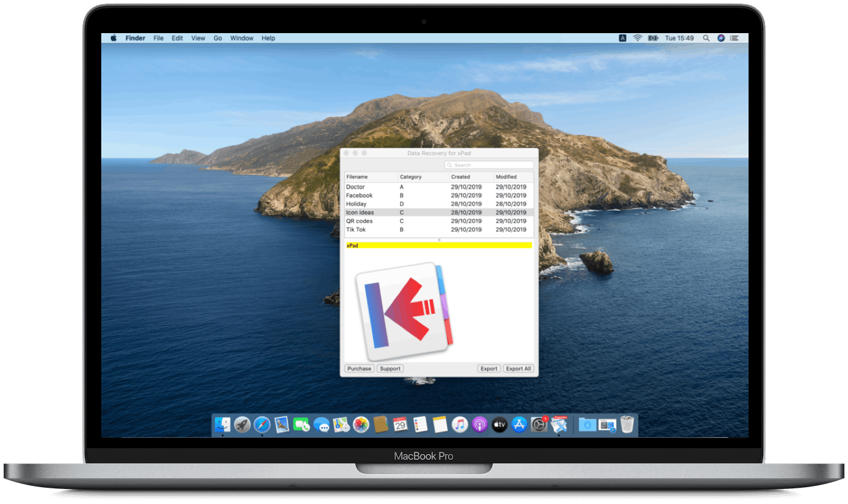The height and width of the screenshot is (504, 848).
Task: Select the 'Holiday' file row
Action: pos(439,204)
